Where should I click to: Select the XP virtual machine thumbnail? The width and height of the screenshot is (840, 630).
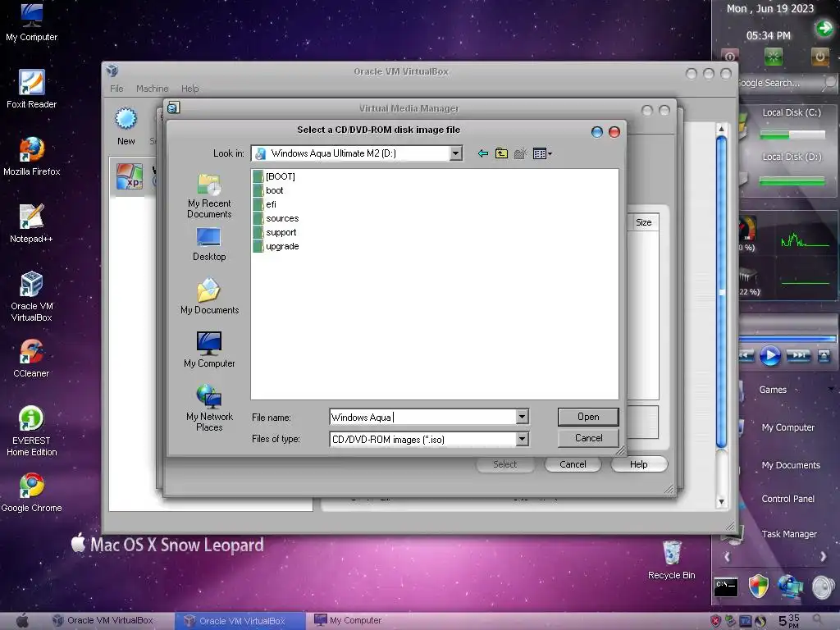[130, 177]
